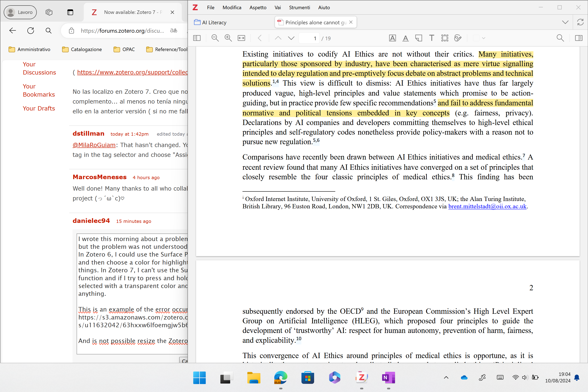Select the Draw ink annotation tool
The image size is (588, 392).
point(457,38)
